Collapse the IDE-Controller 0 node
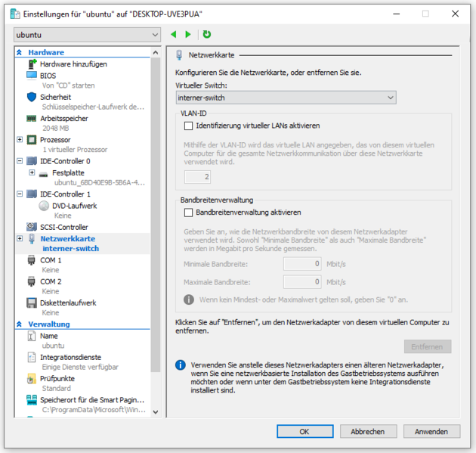Viewport: 476px width, 453px height. pos(20,161)
